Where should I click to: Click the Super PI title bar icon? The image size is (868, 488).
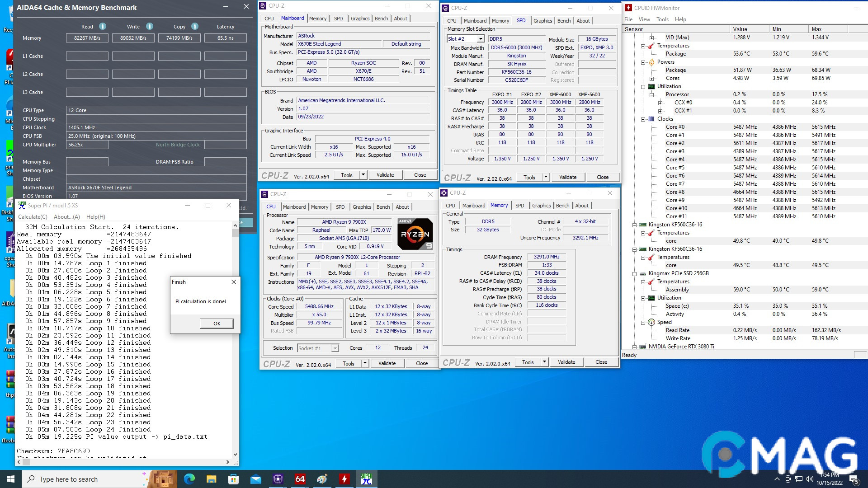[x=22, y=205]
